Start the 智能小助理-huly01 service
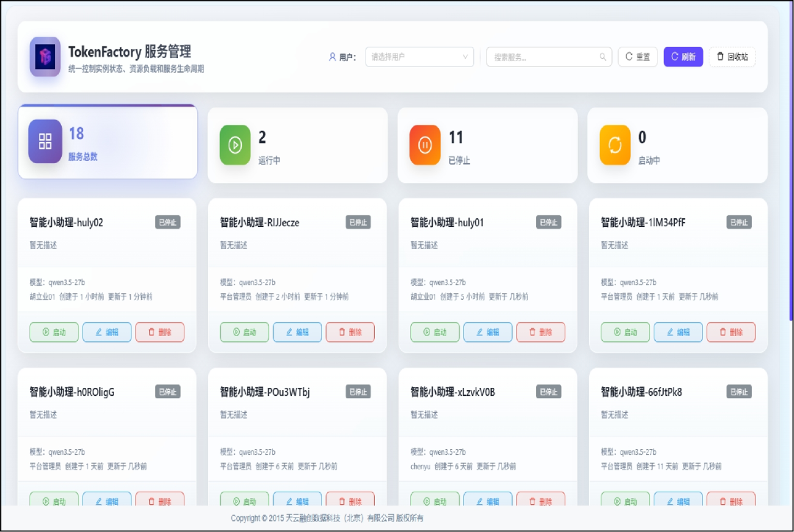This screenshot has width=794, height=532. tap(435, 332)
